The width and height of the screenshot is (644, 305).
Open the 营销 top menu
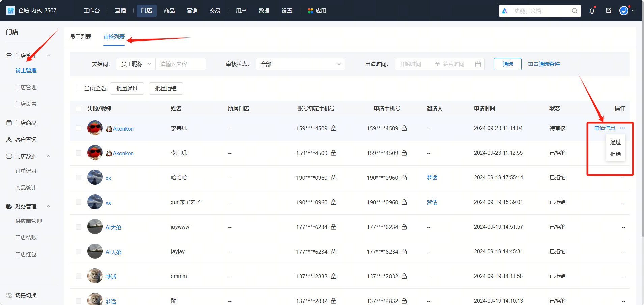[x=192, y=11]
